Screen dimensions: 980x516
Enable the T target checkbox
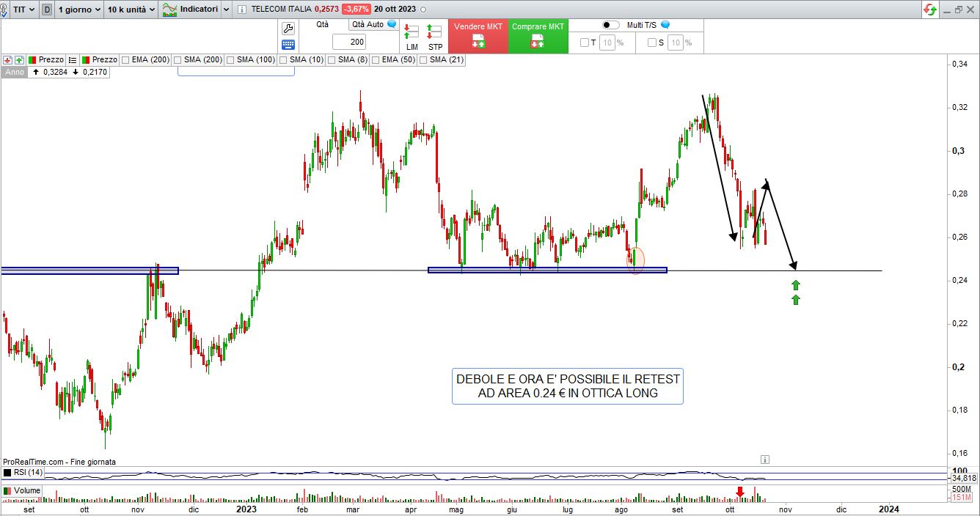coord(585,43)
